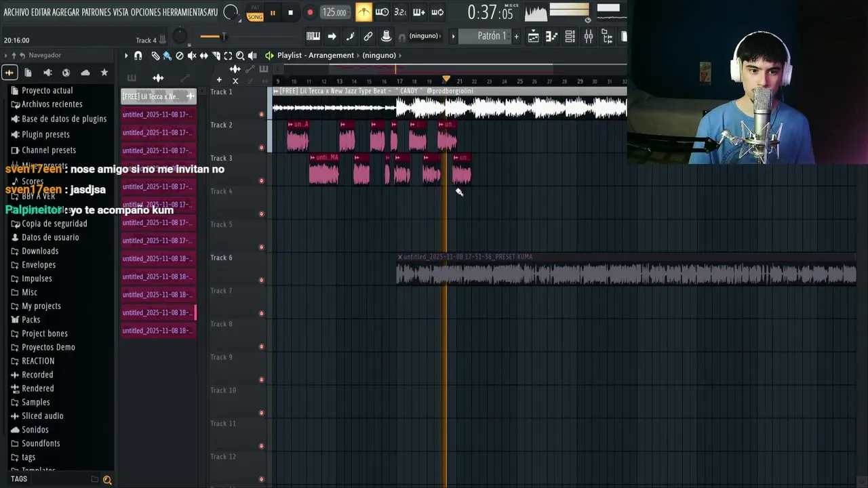Open the HERRAMIENTAS menu
This screenshot has width=868, height=488.
[x=184, y=12]
